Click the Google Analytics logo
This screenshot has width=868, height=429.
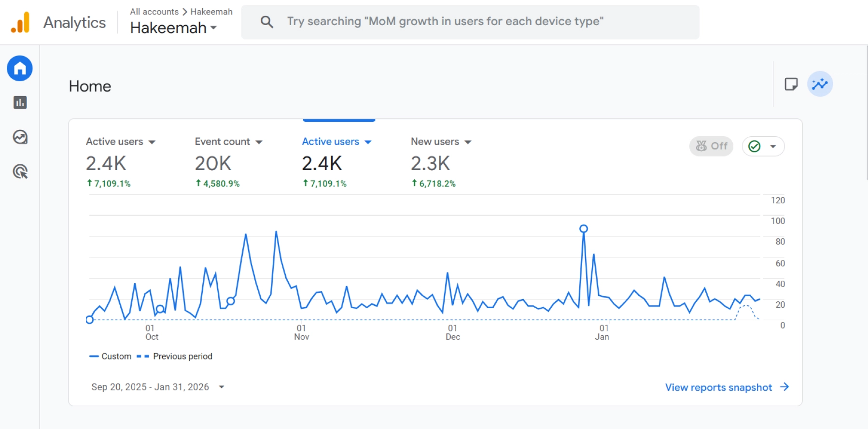tap(19, 22)
